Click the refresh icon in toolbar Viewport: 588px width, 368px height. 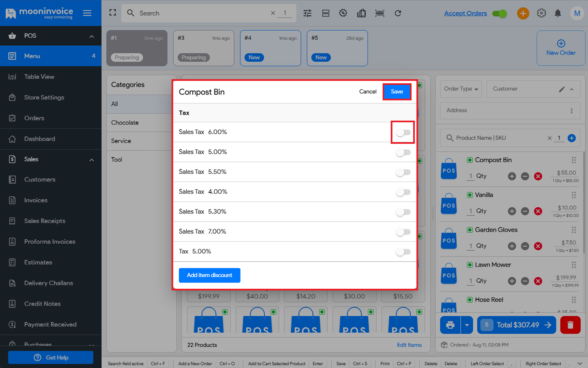[x=398, y=13]
